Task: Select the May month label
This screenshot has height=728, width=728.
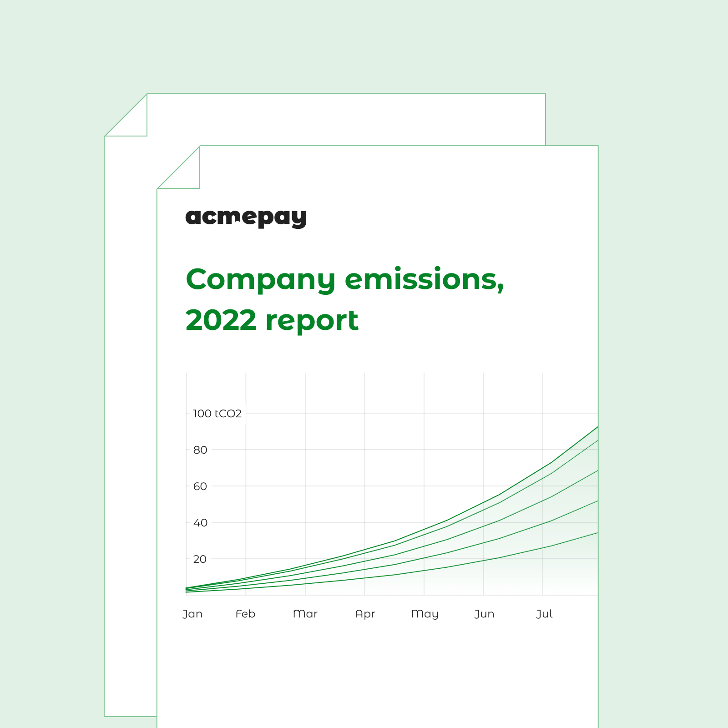Action: pyautogui.click(x=425, y=613)
